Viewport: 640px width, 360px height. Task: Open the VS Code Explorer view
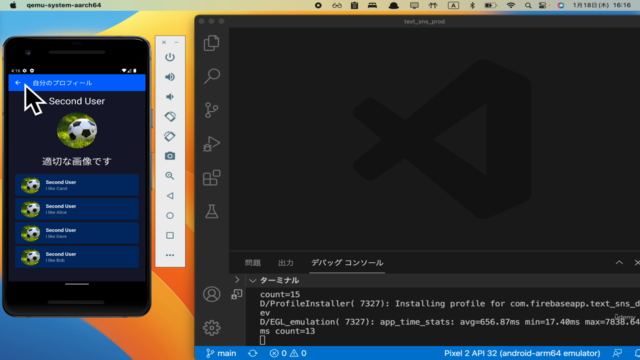tap(211, 43)
